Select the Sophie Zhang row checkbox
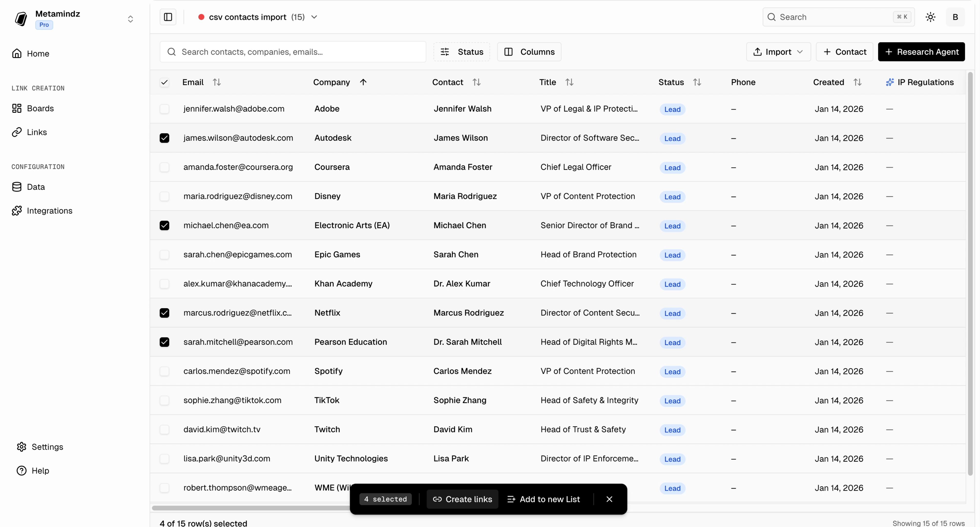This screenshot has height=527, width=980. point(165,400)
